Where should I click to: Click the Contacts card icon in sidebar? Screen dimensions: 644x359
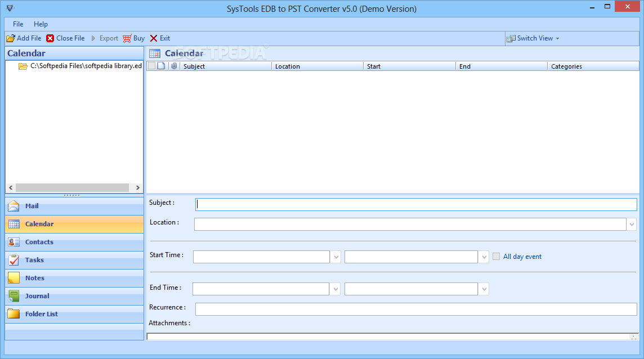click(14, 242)
